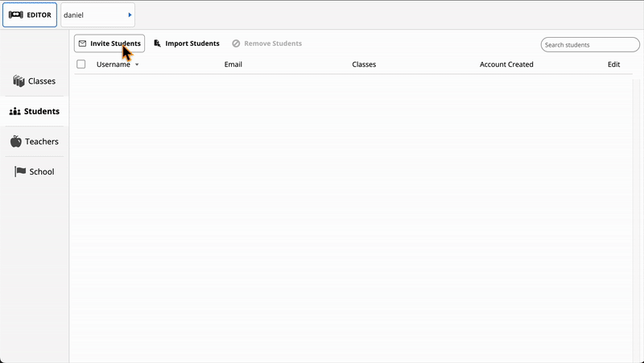The height and width of the screenshot is (363, 644).
Task: Expand the daniel account dropdown arrow
Action: (130, 14)
